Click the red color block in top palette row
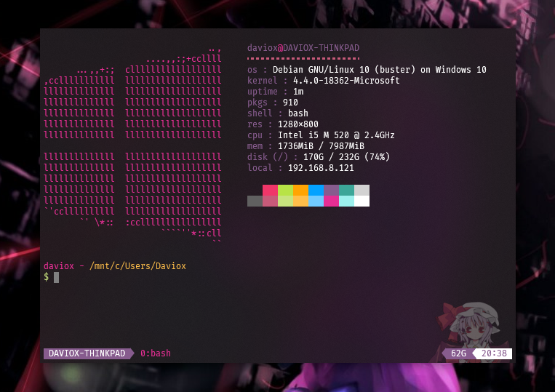The image size is (555, 392). pyautogui.click(x=270, y=190)
